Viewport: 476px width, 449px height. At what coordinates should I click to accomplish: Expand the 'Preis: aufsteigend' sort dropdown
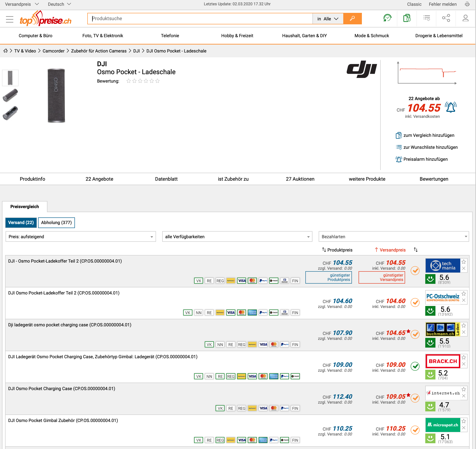(x=80, y=237)
